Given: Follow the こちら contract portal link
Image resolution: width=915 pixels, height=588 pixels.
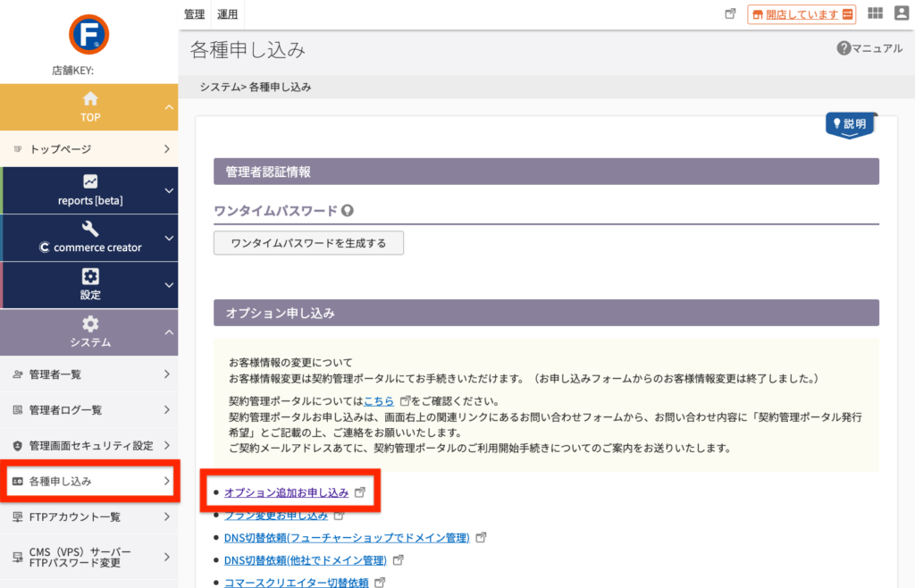Looking at the screenshot, I should click(379, 401).
